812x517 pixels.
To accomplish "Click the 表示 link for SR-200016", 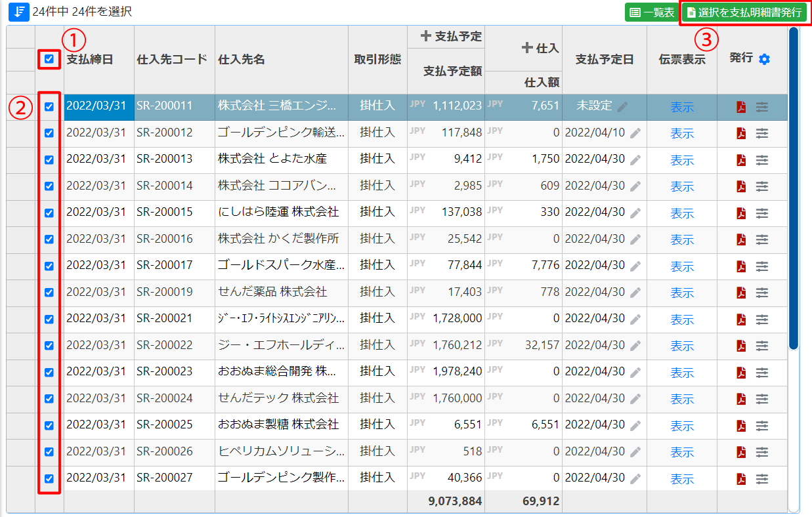I will coord(681,239).
